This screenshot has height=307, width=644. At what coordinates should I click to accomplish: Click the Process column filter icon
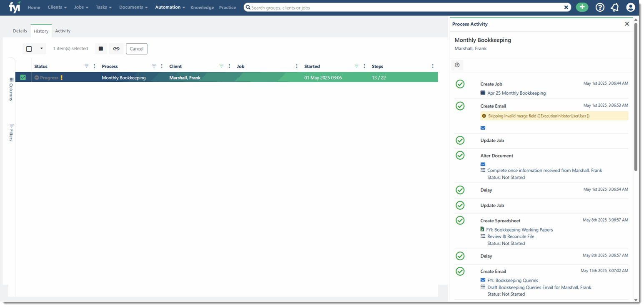click(154, 66)
